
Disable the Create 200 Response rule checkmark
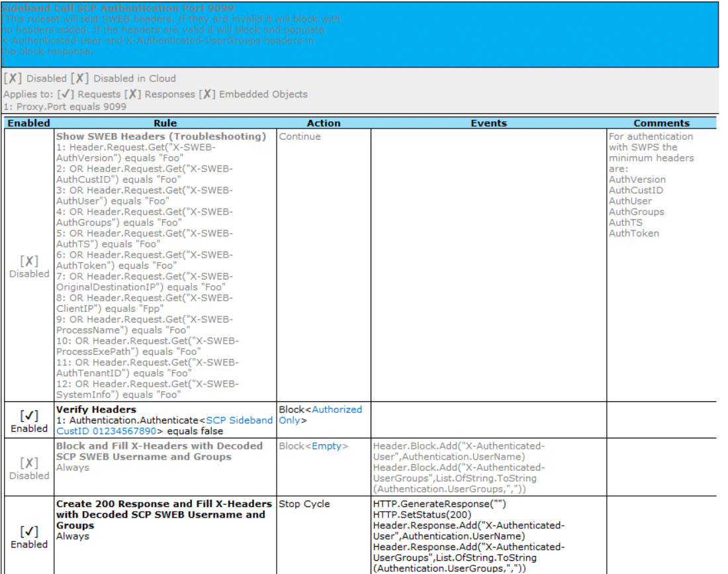coord(29,532)
